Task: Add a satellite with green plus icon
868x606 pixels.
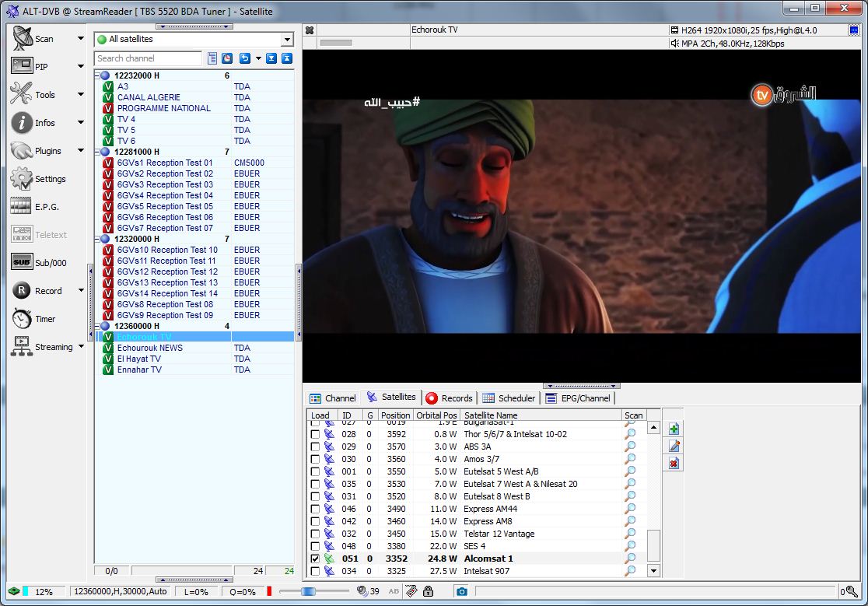Action: click(674, 429)
